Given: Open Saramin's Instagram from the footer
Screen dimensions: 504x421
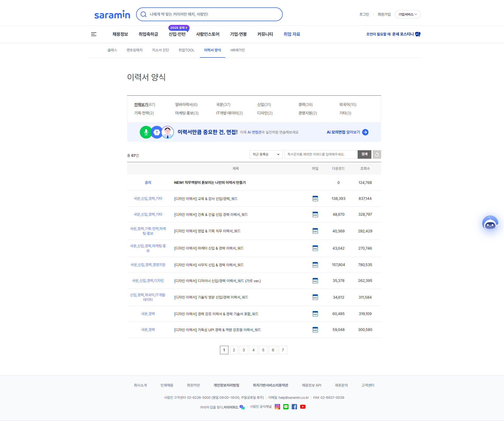Looking at the screenshot, I should pos(277,406).
